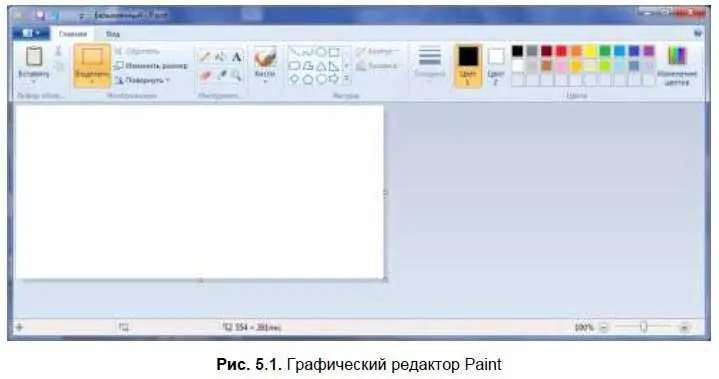Pick the purple palette swatch

click(649, 51)
